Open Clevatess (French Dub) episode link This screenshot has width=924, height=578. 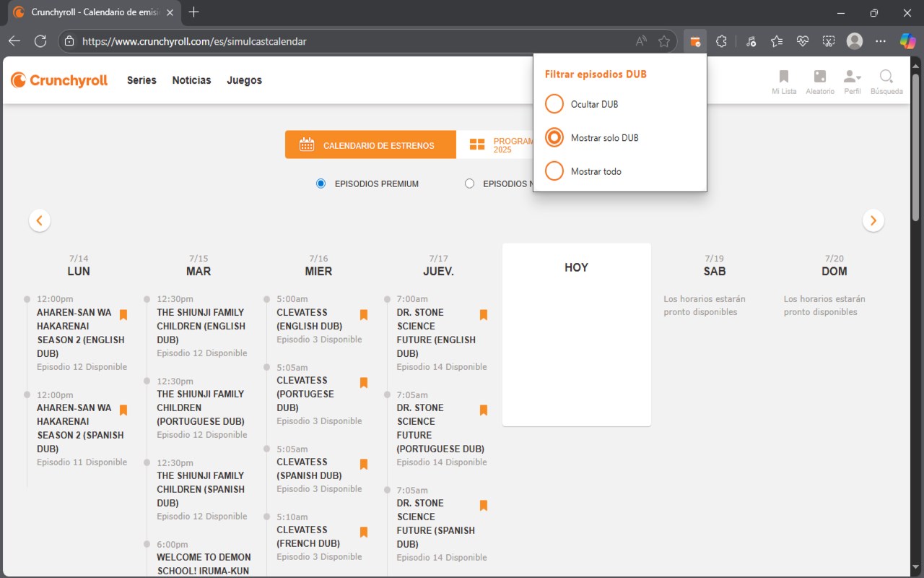coord(309,536)
